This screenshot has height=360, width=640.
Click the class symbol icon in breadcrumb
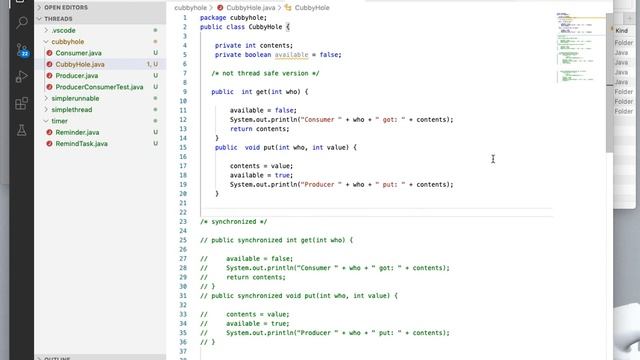[x=288, y=7]
